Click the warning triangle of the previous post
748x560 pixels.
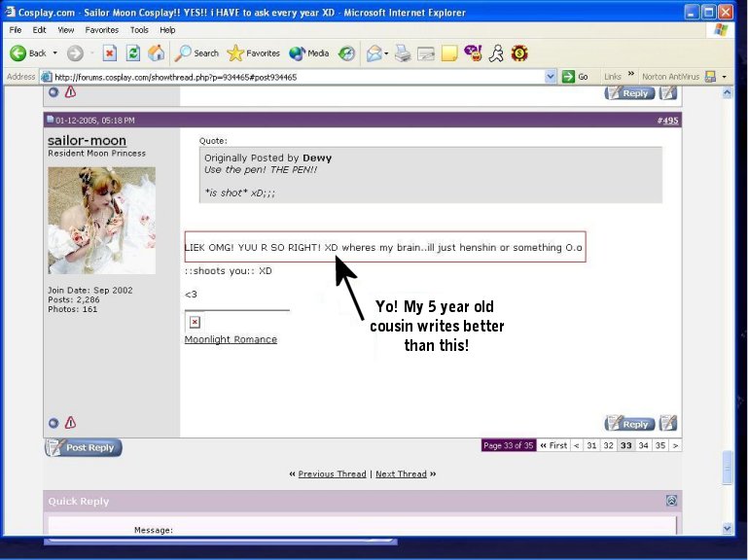[x=71, y=91]
